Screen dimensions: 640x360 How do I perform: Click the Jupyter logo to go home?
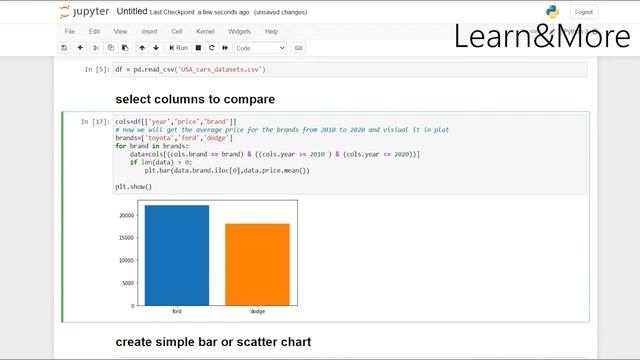84,11
